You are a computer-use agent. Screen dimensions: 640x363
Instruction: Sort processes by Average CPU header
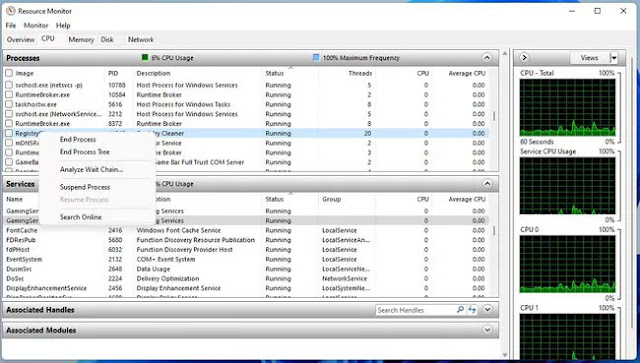point(467,73)
